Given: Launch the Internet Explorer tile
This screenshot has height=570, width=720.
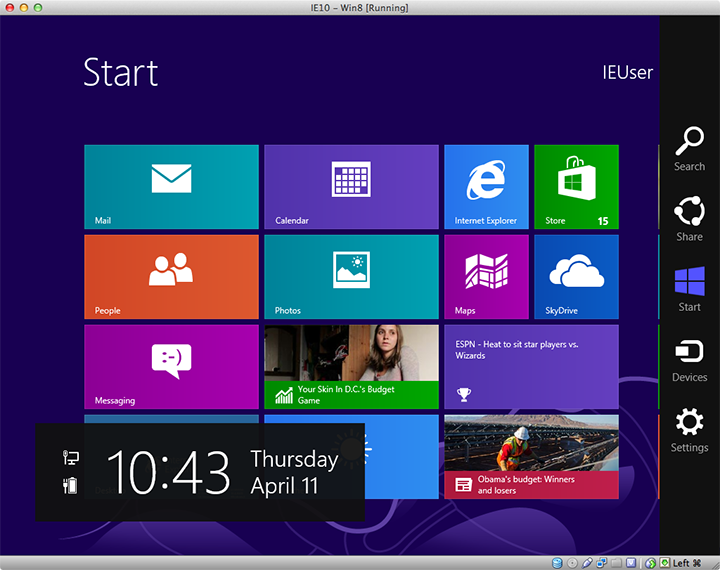Looking at the screenshot, I should 486,186.
